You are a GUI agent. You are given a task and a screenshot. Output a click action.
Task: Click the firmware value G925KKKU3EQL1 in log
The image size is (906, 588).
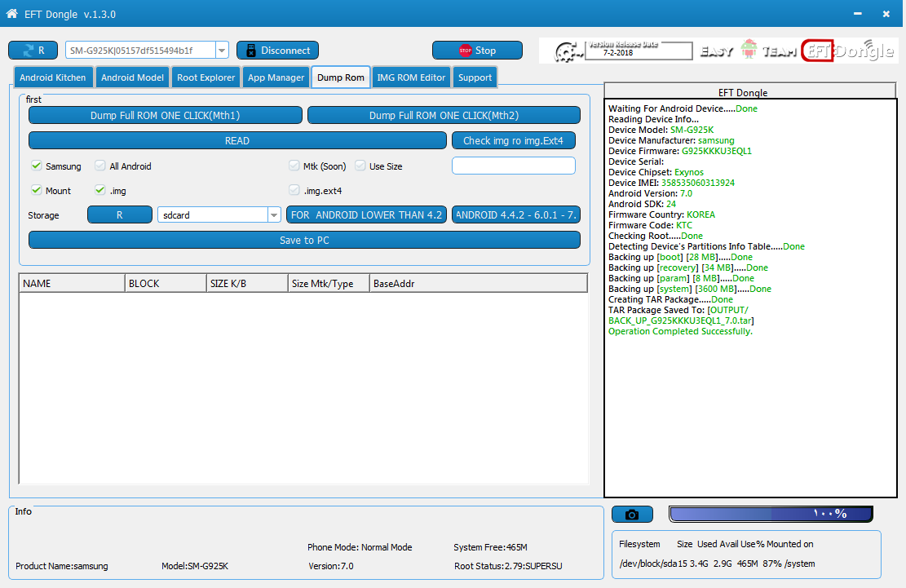[717, 151]
